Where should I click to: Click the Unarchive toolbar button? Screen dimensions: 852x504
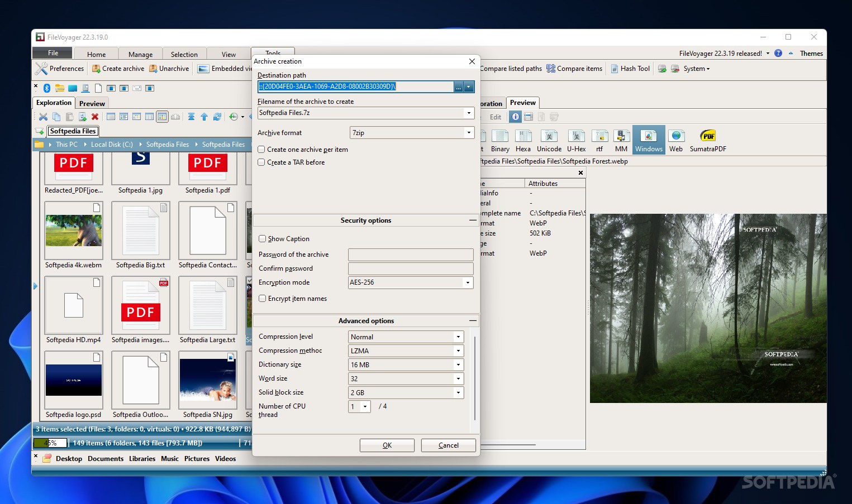pos(169,69)
